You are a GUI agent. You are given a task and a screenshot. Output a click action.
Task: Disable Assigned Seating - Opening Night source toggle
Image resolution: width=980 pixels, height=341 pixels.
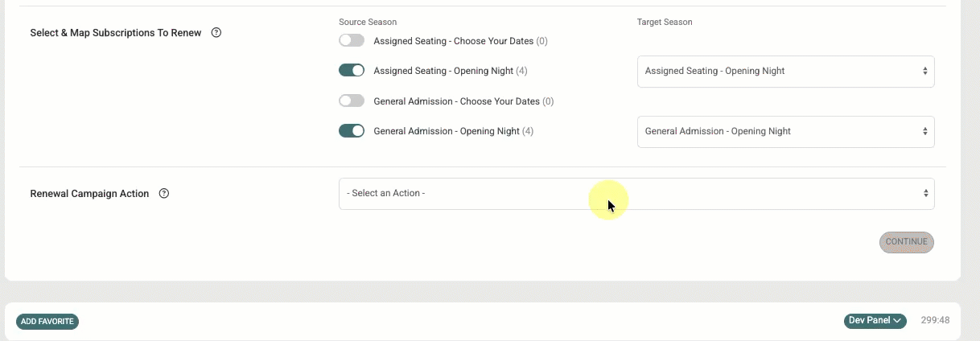coord(352,71)
